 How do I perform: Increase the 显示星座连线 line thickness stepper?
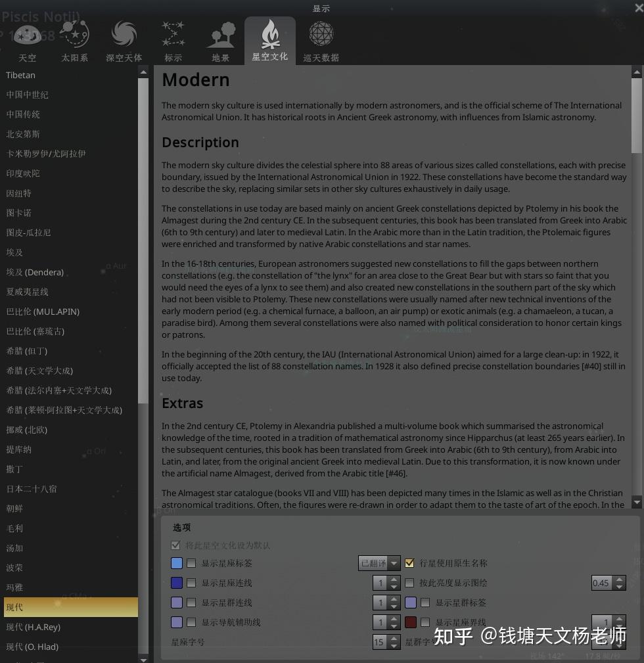[x=394, y=580]
